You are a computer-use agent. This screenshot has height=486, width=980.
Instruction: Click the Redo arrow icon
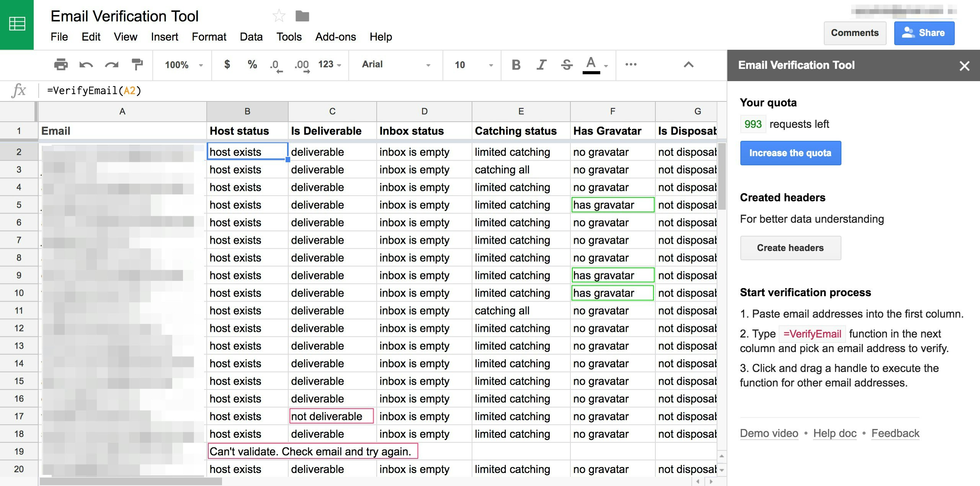pos(112,64)
